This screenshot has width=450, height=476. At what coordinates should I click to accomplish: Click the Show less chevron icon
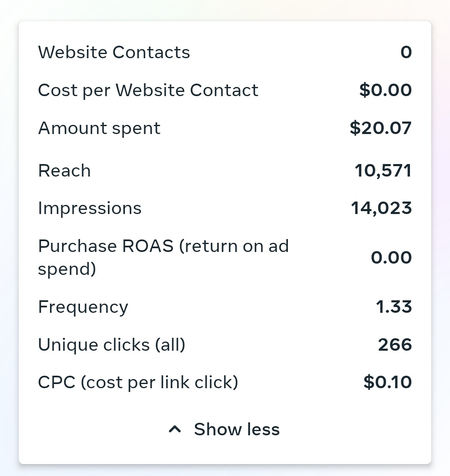click(175, 429)
